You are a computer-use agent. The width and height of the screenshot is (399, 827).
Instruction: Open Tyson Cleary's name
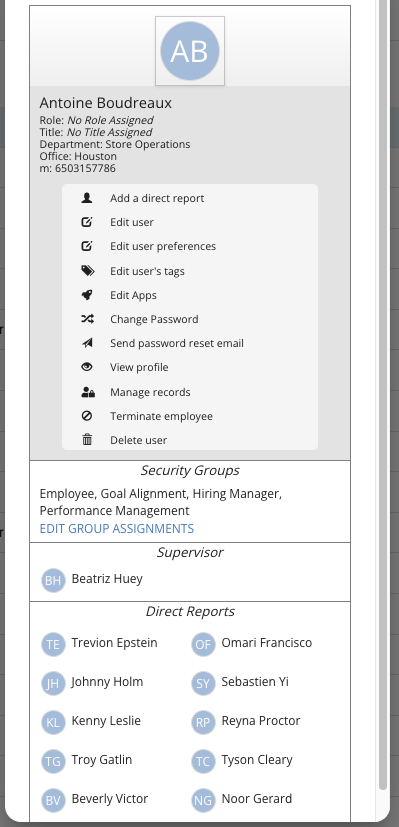click(x=257, y=759)
